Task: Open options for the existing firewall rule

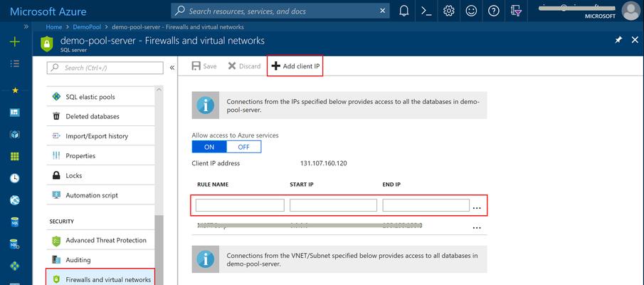Action: point(477,227)
